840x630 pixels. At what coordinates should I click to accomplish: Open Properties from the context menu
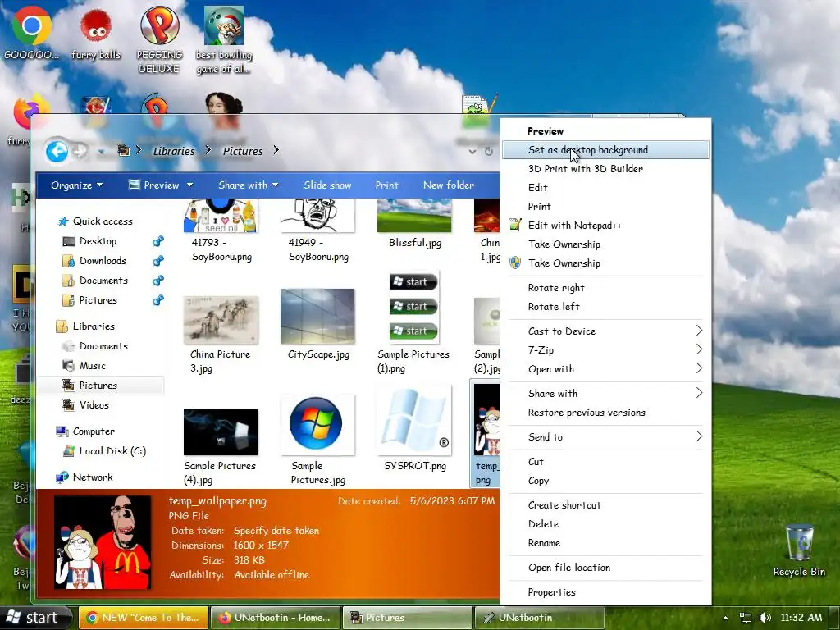click(x=605, y=592)
